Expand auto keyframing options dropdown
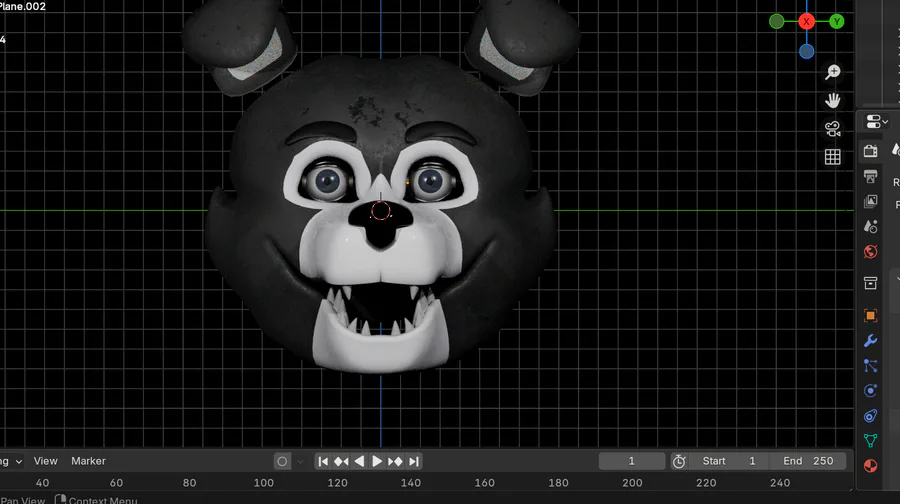 coord(300,462)
